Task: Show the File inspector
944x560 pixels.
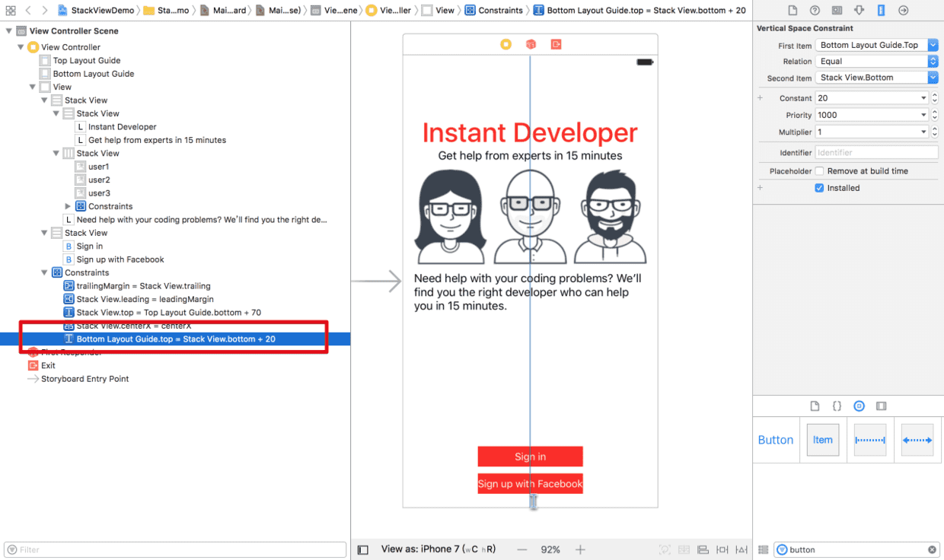Action: [793, 11]
